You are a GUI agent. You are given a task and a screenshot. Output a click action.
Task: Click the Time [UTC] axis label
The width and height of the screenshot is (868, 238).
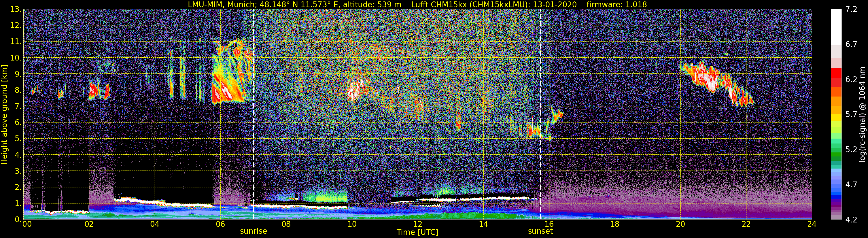click(417, 232)
